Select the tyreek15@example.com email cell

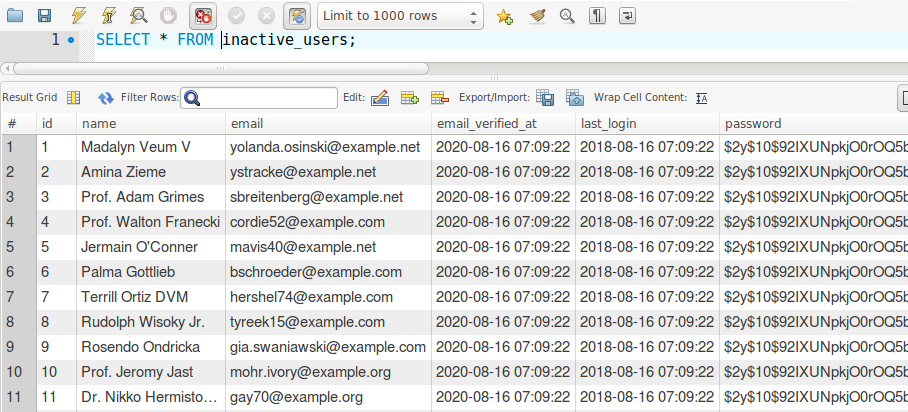click(x=328, y=322)
